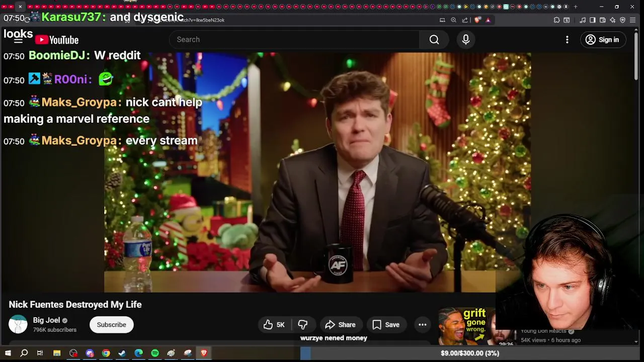Image resolution: width=644 pixels, height=362 pixels.
Task: Save the video to a playlist
Action: 386,325
